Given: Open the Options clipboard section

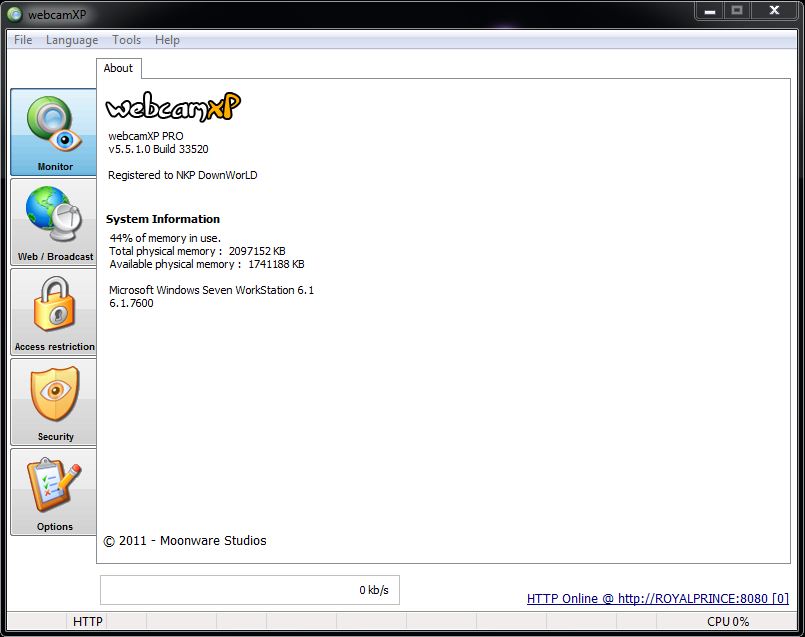Looking at the screenshot, I should pyautogui.click(x=53, y=492).
